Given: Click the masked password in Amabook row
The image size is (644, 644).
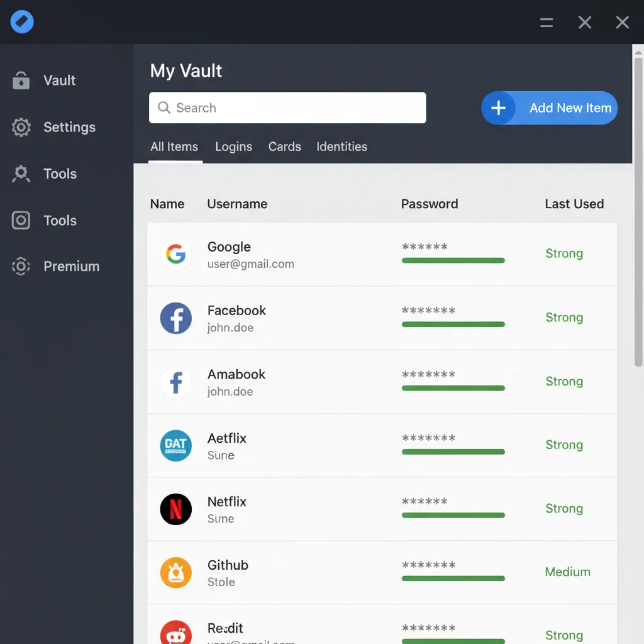Looking at the screenshot, I should 428,375.
